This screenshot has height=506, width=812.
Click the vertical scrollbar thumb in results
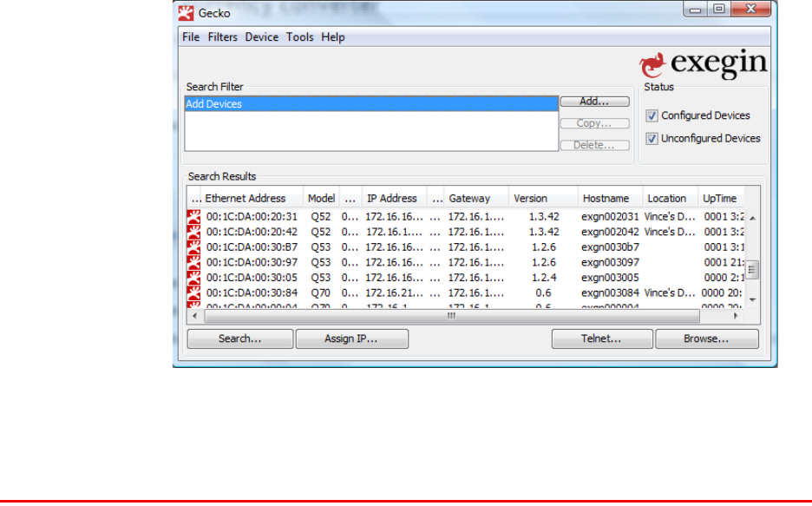point(752,270)
